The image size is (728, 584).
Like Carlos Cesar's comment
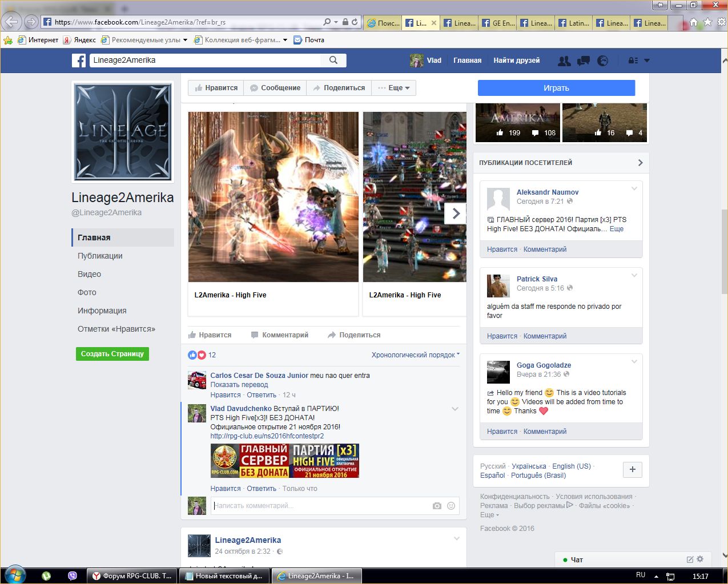click(226, 395)
